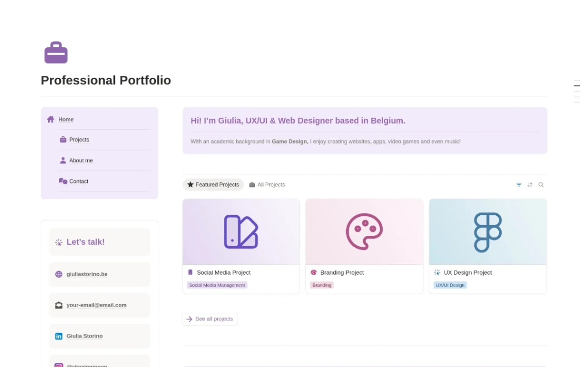Switch to the Featured Projects tab

coord(213,185)
